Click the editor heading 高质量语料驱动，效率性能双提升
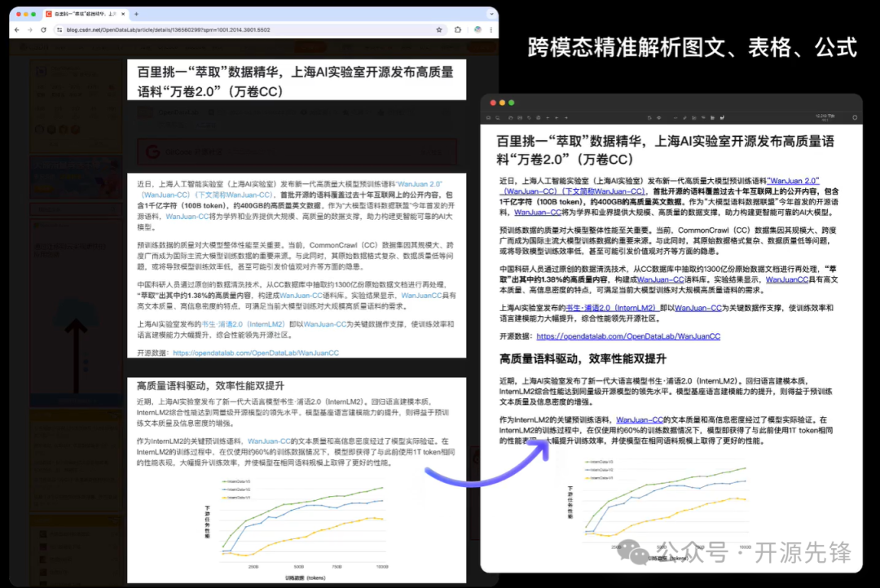 [583, 359]
